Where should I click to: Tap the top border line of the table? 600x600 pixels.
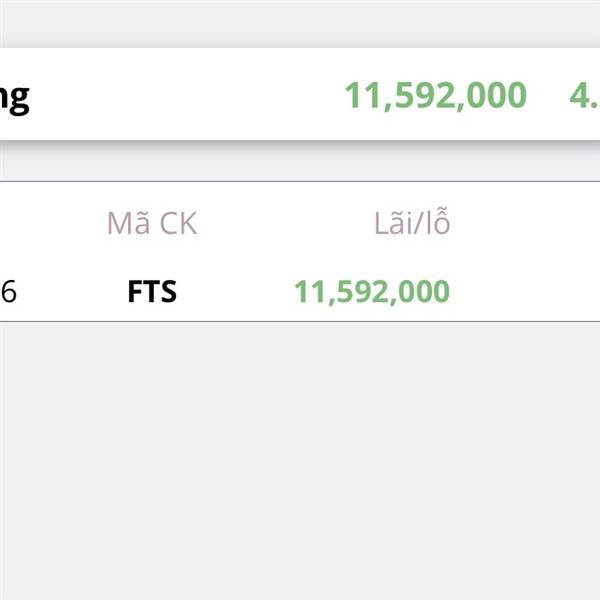[x=300, y=181]
